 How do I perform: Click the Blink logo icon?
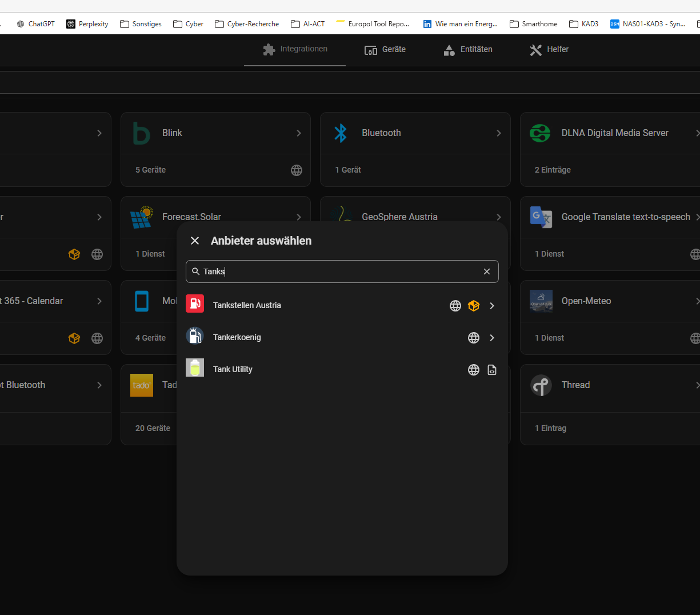pyautogui.click(x=142, y=133)
